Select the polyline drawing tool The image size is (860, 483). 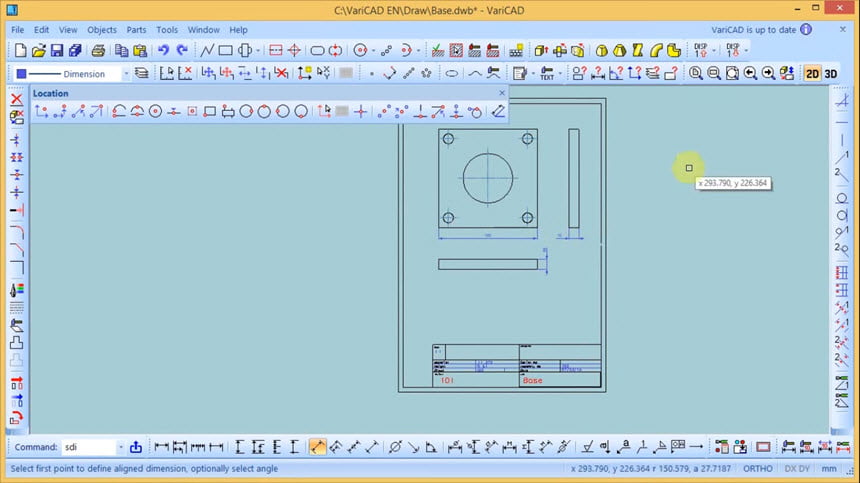point(207,50)
